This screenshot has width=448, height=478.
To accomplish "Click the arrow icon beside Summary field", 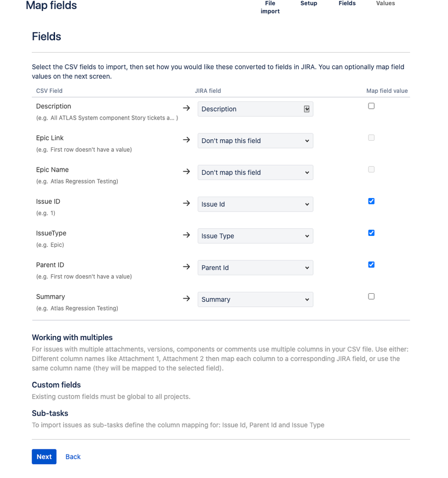I will pyautogui.click(x=187, y=299).
